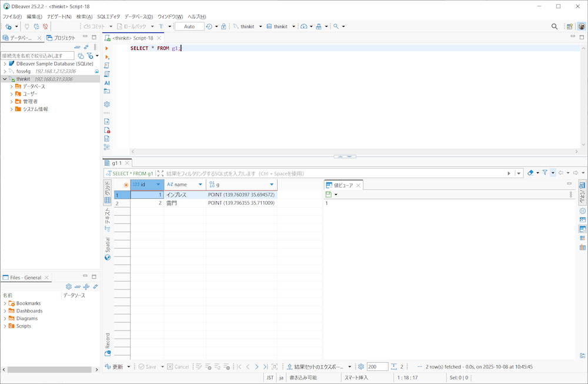Run the SQL query with the execute arrow
588x384 pixels.
(x=107, y=48)
